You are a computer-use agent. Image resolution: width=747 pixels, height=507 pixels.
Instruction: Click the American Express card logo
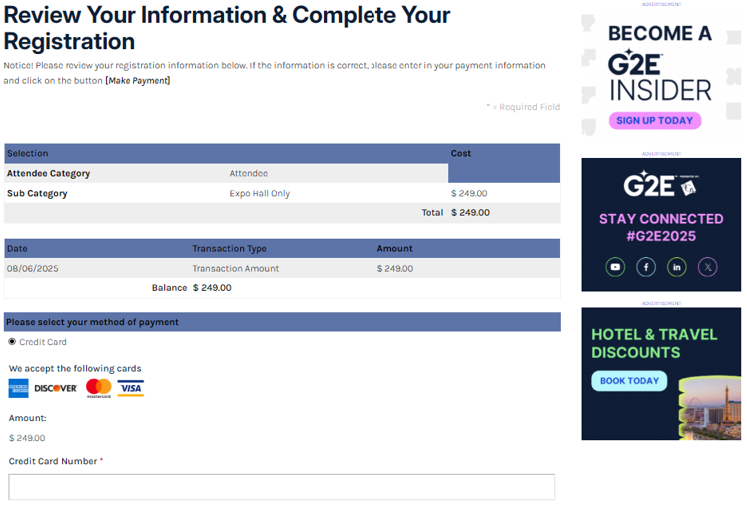tap(19, 388)
